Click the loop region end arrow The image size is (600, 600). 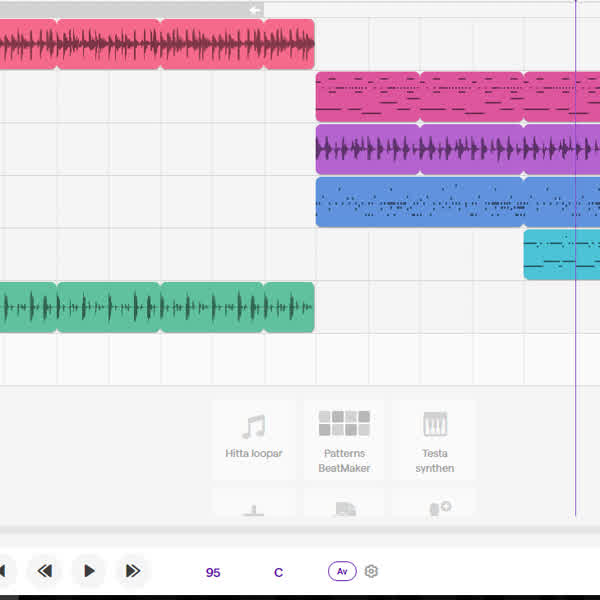tap(255, 10)
